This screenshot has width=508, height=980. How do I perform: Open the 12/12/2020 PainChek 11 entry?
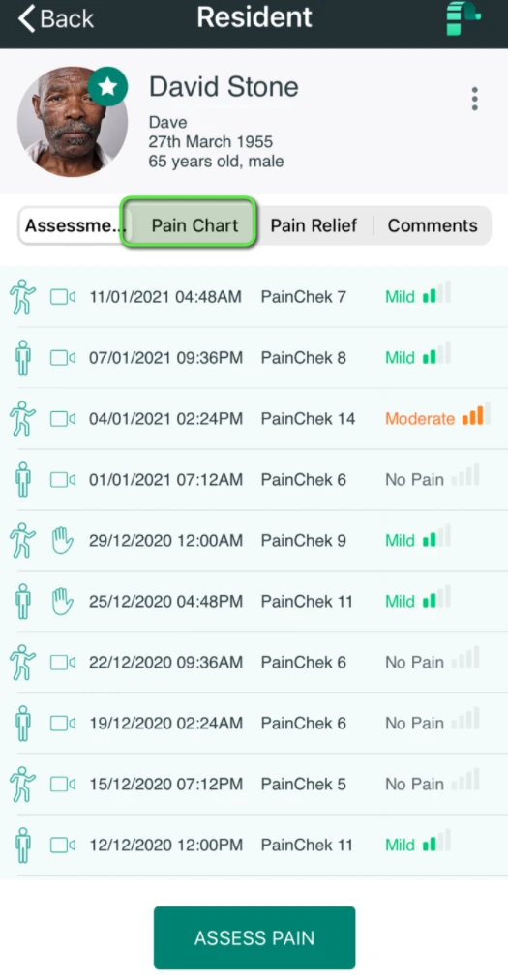[x=254, y=845]
